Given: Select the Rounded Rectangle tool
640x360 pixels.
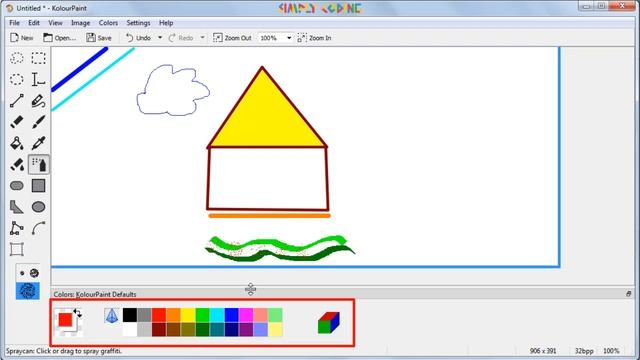Looking at the screenshot, I should (17, 186).
